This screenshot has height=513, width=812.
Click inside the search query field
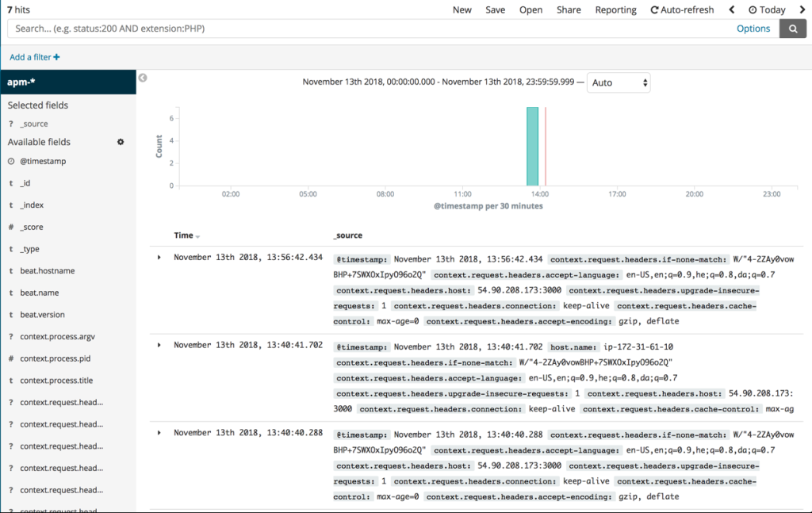tap(317, 28)
